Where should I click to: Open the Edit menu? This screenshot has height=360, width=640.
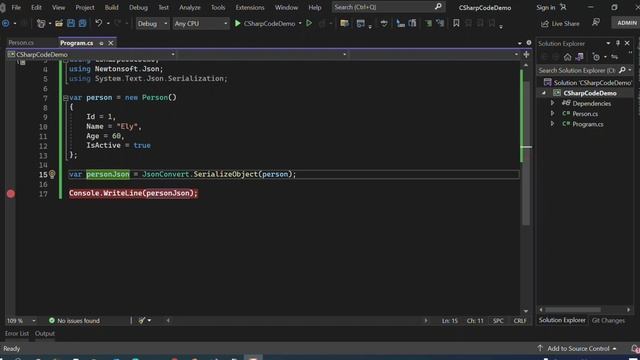tap(36, 7)
